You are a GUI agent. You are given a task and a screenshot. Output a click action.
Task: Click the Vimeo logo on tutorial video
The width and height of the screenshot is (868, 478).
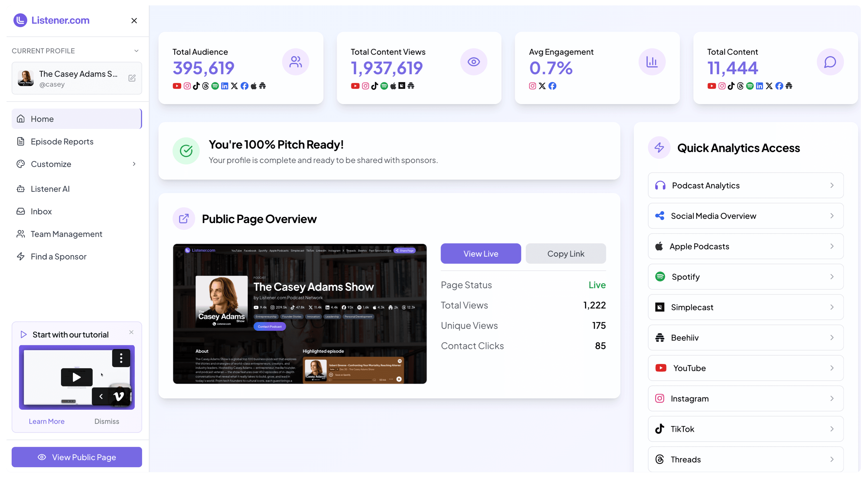pos(119,396)
